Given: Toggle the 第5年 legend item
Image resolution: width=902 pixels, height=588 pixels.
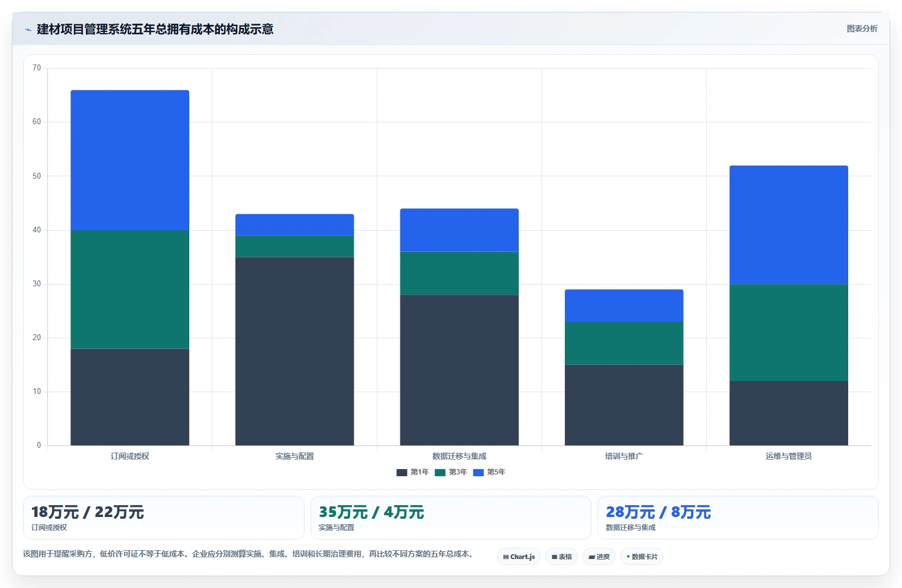Looking at the screenshot, I should click(489, 472).
